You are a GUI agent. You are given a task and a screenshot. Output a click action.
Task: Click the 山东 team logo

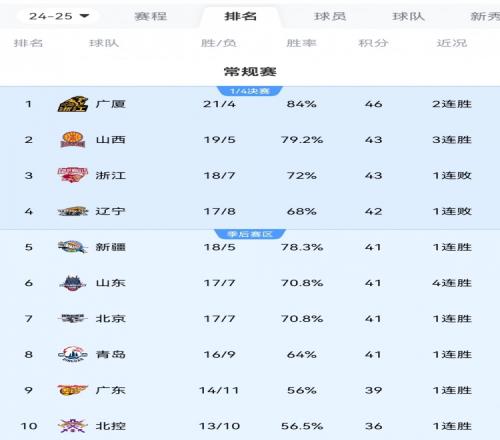[73, 283]
